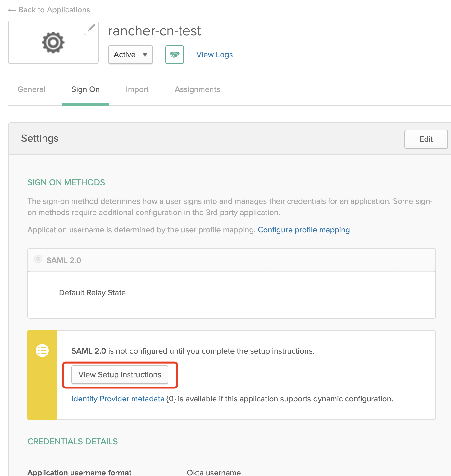Go to the Assignments tab
The height and width of the screenshot is (476, 451).
pos(198,89)
